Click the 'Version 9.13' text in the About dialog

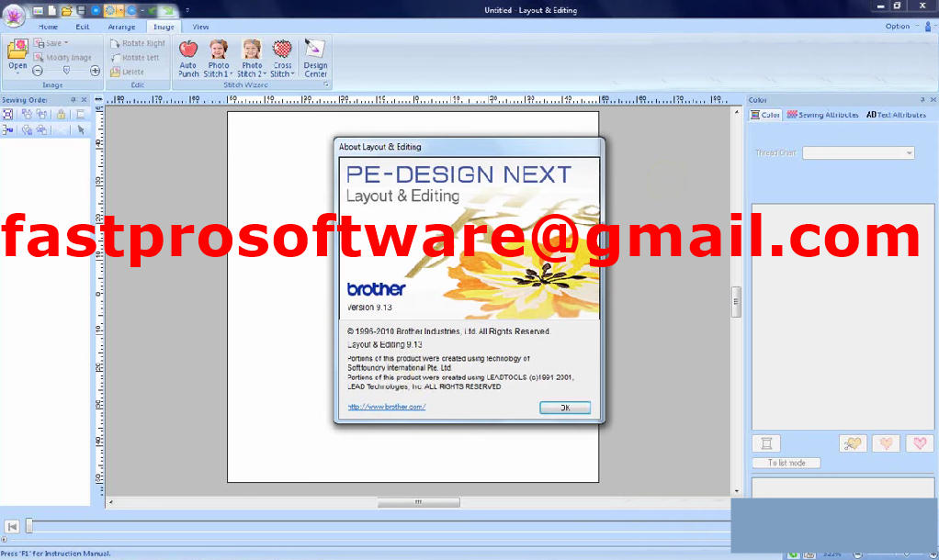click(369, 308)
